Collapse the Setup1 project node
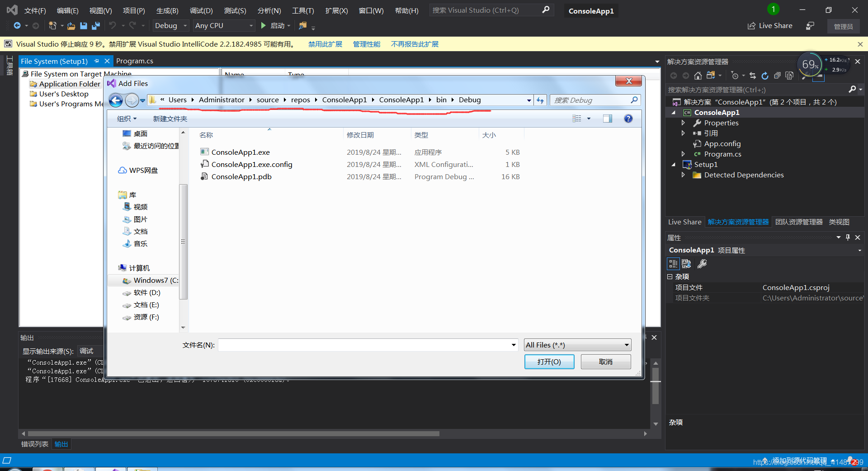This screenshot has height=471, width=868. [674, 165]
